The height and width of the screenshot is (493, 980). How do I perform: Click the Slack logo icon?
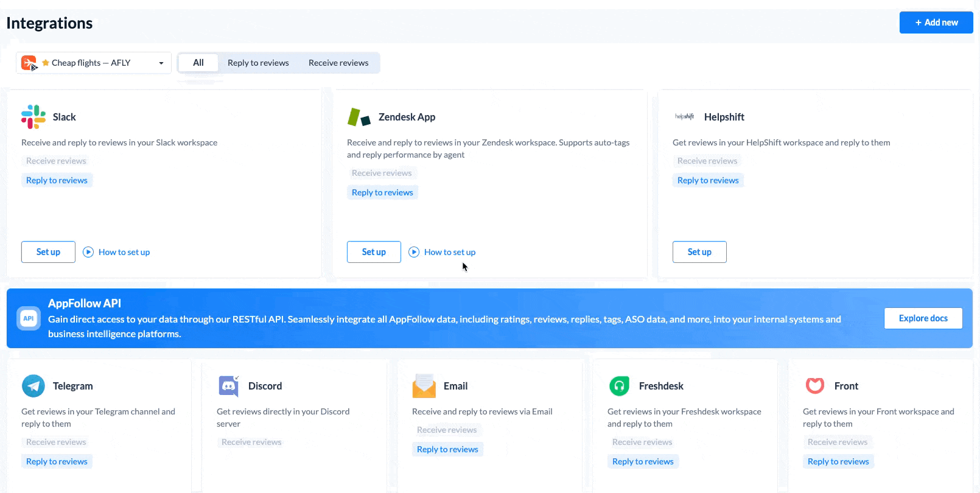(x=33, y=117)
